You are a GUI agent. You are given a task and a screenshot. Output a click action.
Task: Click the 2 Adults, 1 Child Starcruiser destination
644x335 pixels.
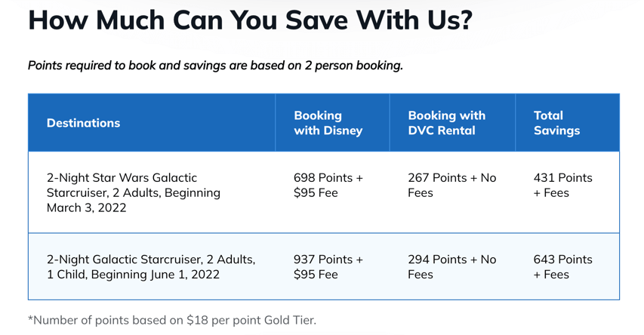[x=151, y=266]
